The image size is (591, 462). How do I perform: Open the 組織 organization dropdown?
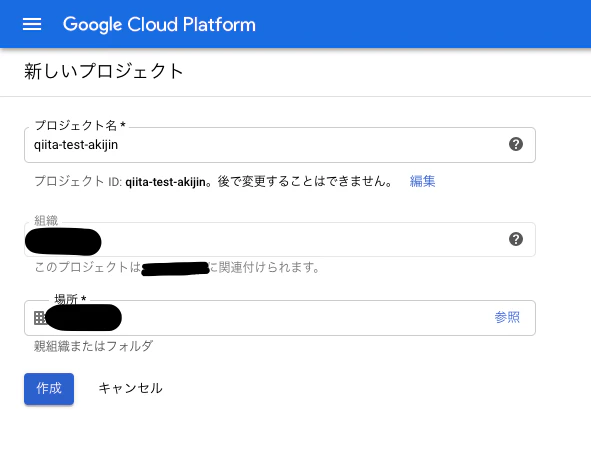280,240
